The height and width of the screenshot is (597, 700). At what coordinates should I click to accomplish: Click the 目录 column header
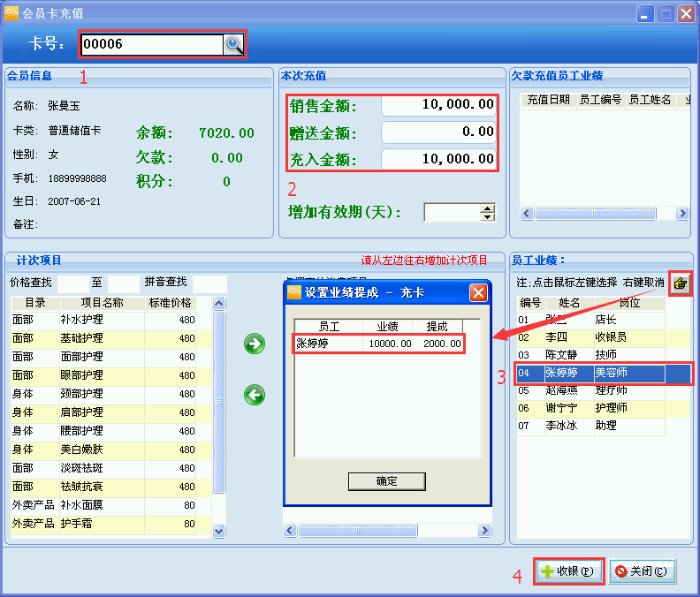point(35,303)
